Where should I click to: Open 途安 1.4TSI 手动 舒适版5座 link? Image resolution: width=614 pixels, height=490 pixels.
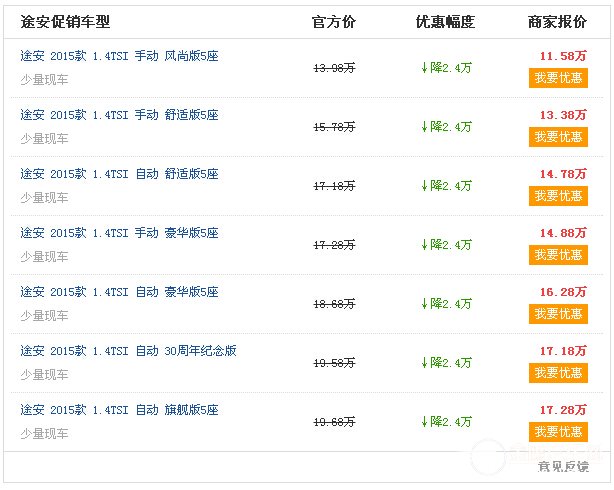tap(119, 115)
